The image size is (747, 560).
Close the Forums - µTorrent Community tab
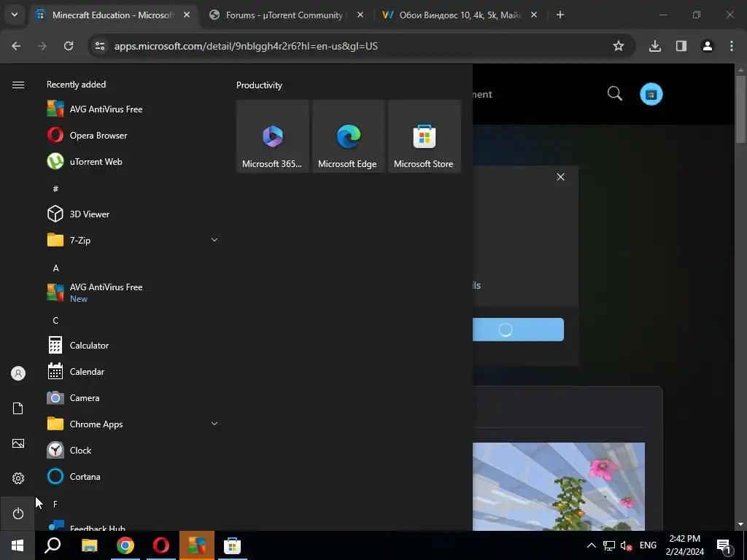360,15
